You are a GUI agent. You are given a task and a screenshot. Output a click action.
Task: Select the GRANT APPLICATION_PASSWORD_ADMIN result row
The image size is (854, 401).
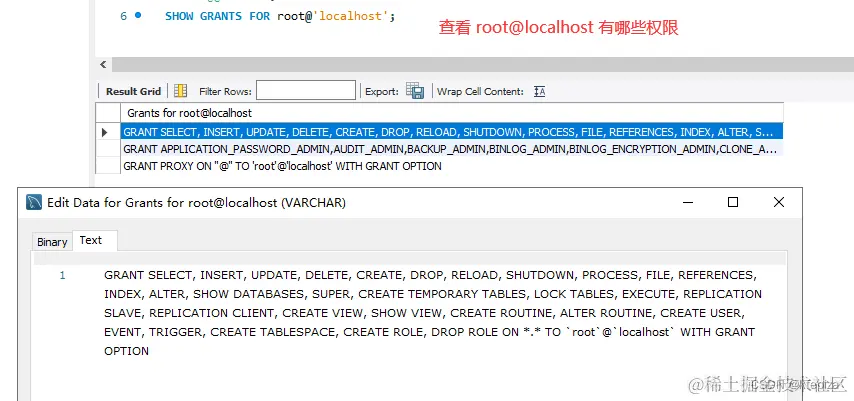[x=452, y=149]
